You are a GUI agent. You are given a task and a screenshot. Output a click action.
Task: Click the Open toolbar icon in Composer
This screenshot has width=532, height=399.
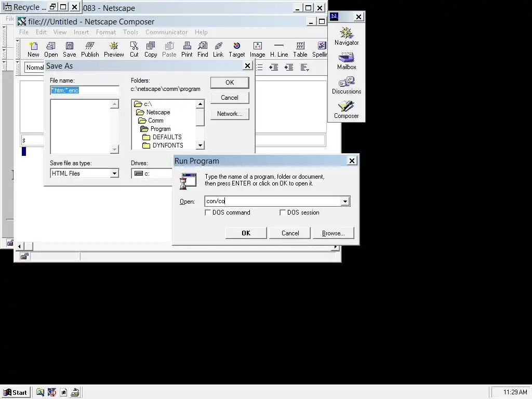[x=51, y=49]
